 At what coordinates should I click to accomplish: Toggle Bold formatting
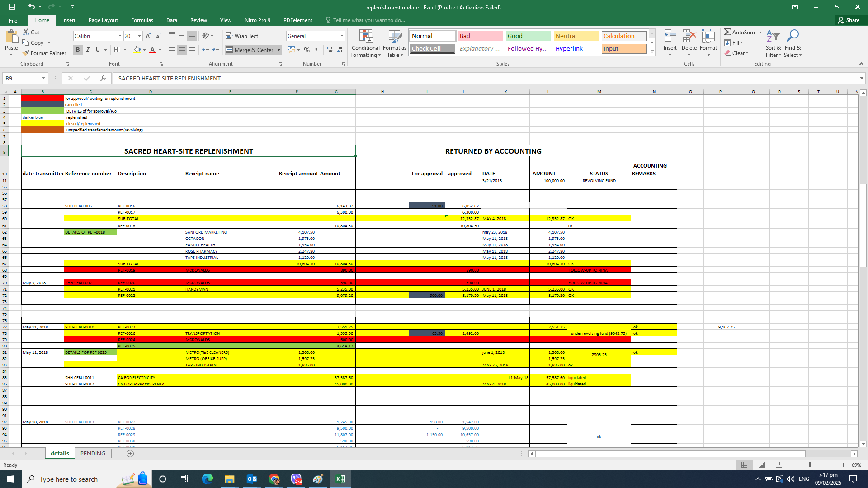click(x=78, y=50)
